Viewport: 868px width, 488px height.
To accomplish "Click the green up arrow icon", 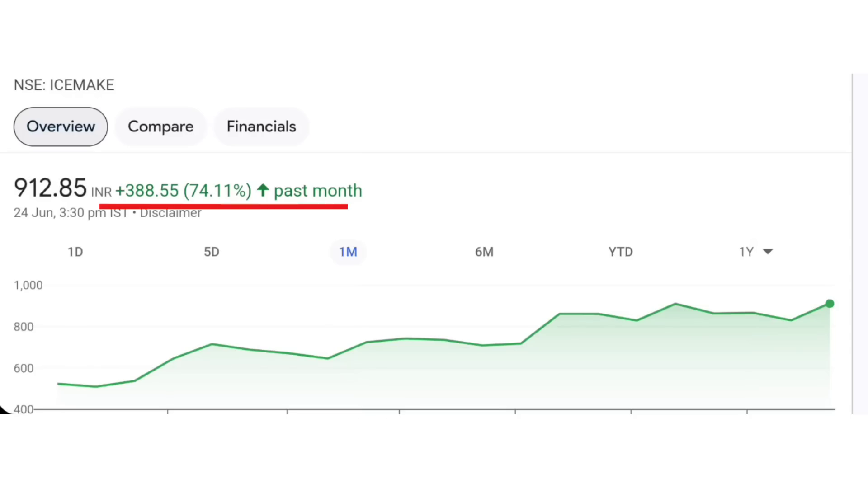I will [x=263, y=190].
